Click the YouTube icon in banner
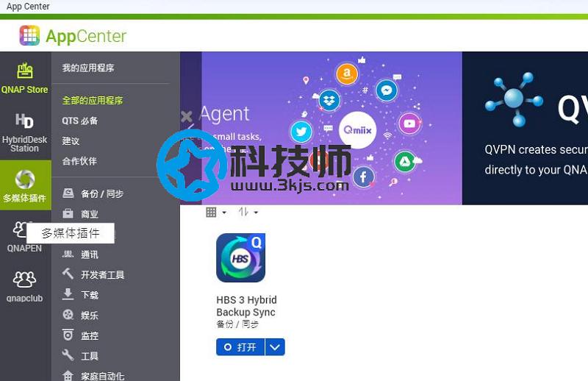Screen dimensions: 588x381 click(x=409, y=123)
